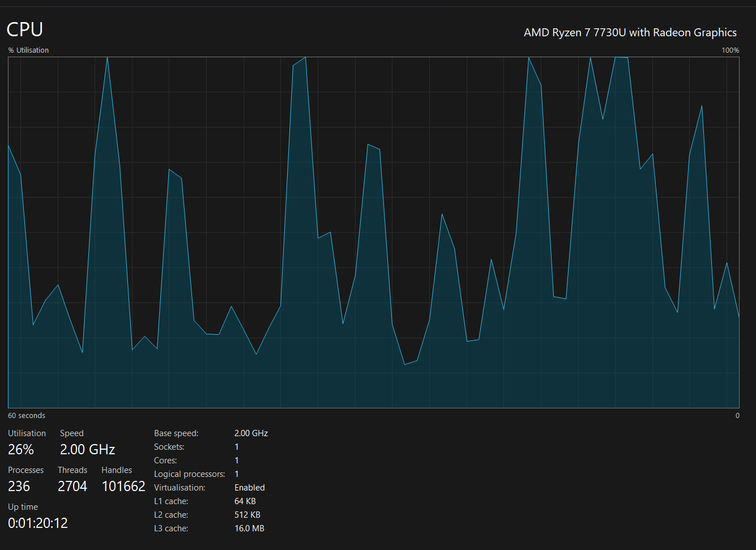Viewport: 756px width, 550px height.
Task: Click the 0 label at graph's end
Action: 737,415
